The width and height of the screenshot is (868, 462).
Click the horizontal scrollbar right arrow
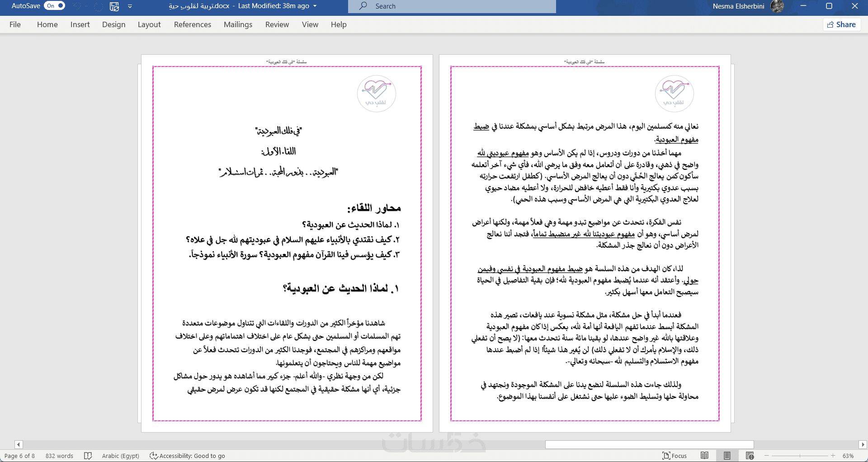point(863,445)
